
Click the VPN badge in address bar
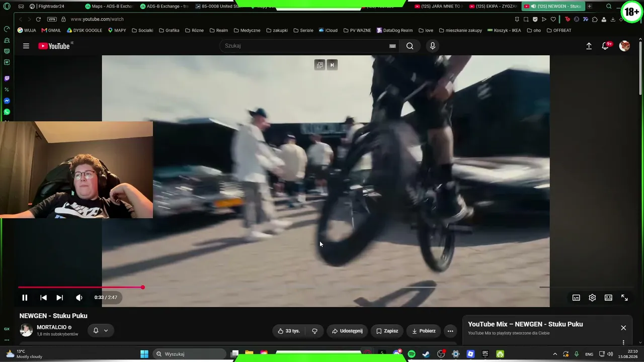(x=52, y=19)
